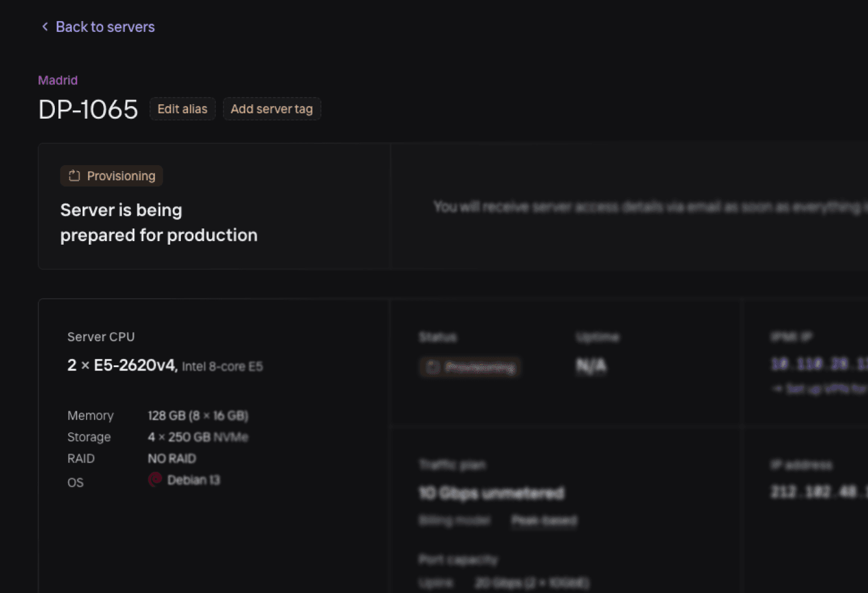868x593 pixels.
Task: Click the Uptime N/A value
Action: [591, 366]
